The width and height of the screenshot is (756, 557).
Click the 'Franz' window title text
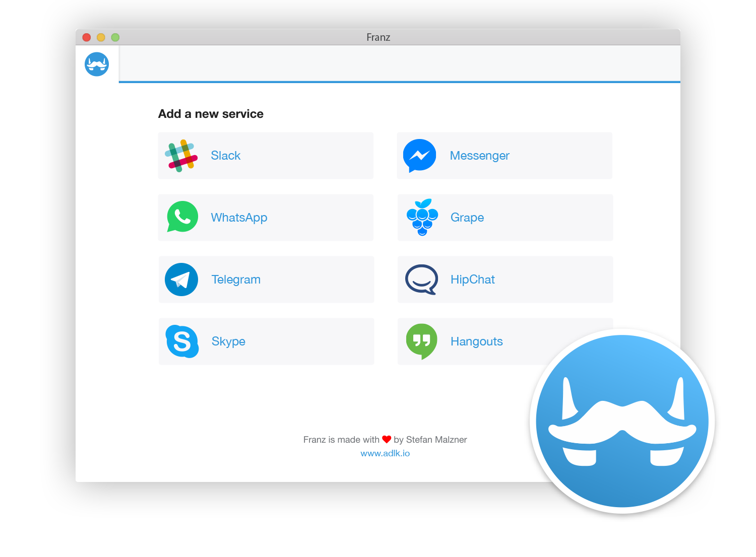[379, 37]
